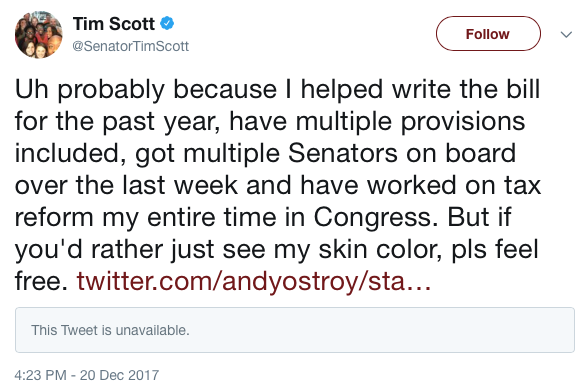Click the 'This Tweet is unavailable' box
Image resolution: width=586 pixels, height=392 pixels.
pyautogui.click(x=295, y=330)
